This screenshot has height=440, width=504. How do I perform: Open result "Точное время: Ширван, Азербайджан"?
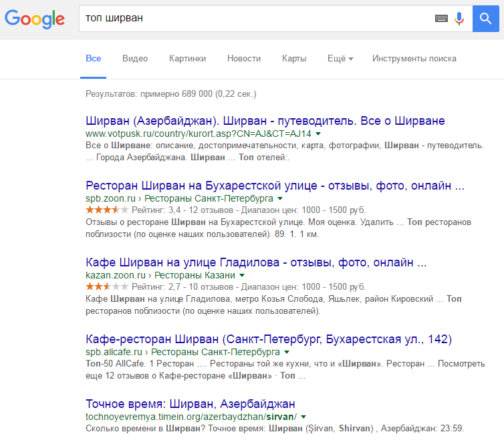pos(191,404)
